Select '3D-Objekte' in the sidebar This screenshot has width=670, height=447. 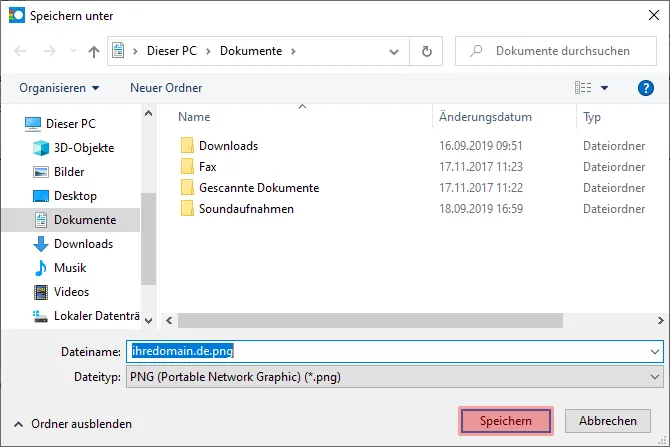pos(84,148)
